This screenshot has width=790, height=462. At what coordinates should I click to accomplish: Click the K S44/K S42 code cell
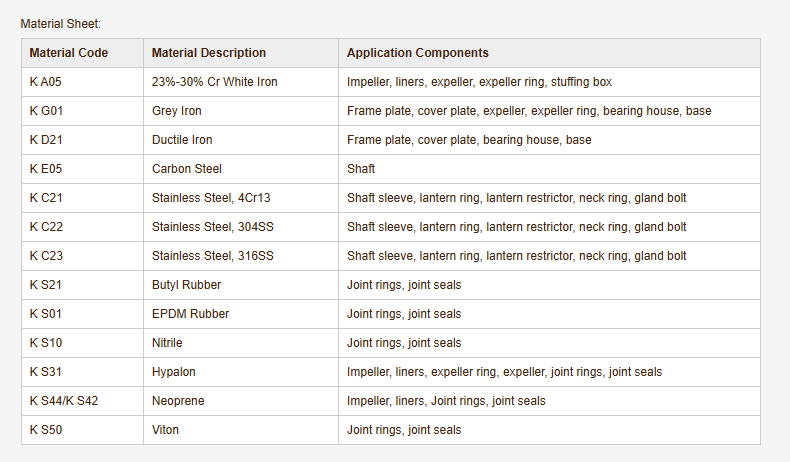(64, 401)
